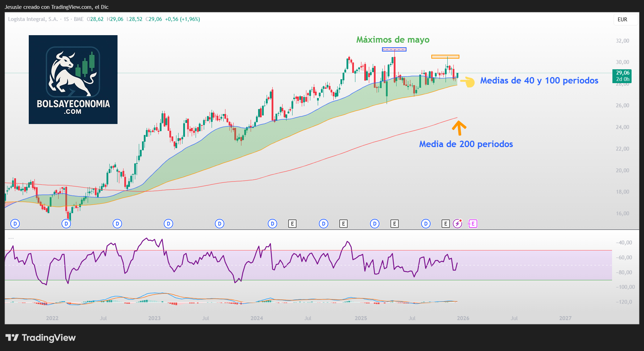Expand the indicator legend three dots
This screenshot has width=644, height=351.
click(11, 238)
